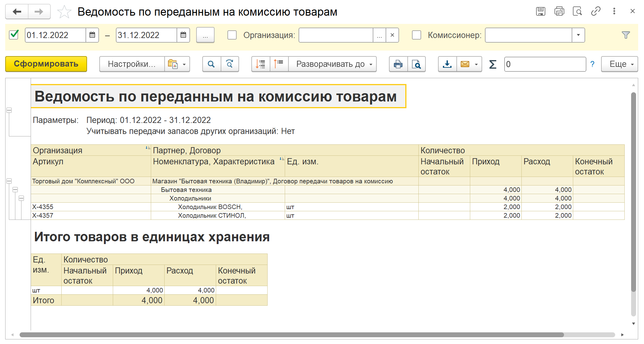Uncheck the period checkbox
Viewport: 644px width, 344px height.
point(14,35)
